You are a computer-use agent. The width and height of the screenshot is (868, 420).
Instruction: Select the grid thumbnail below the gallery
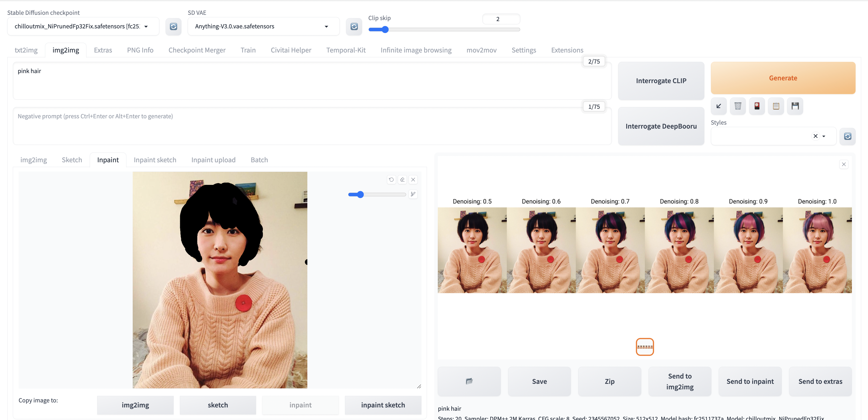click(645, 347)
